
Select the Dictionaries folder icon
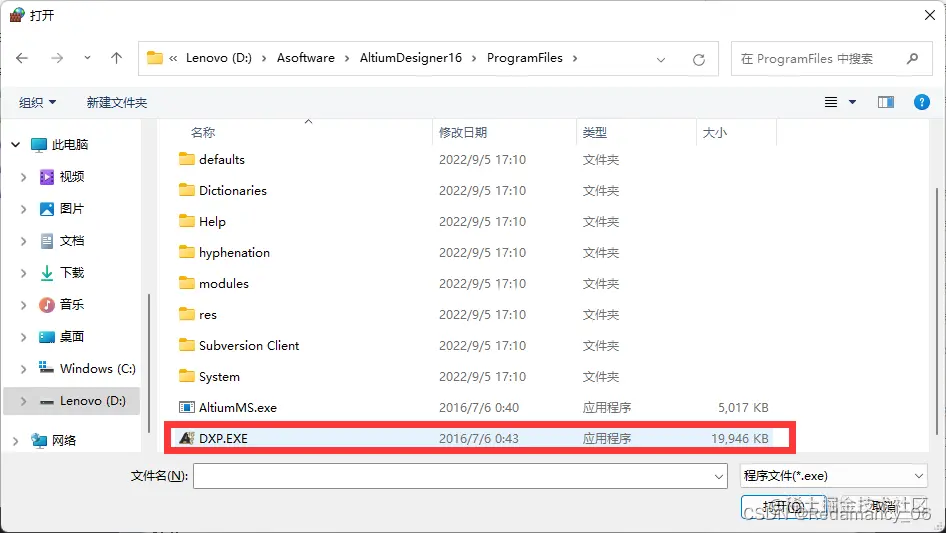click(x=186, y=190)
